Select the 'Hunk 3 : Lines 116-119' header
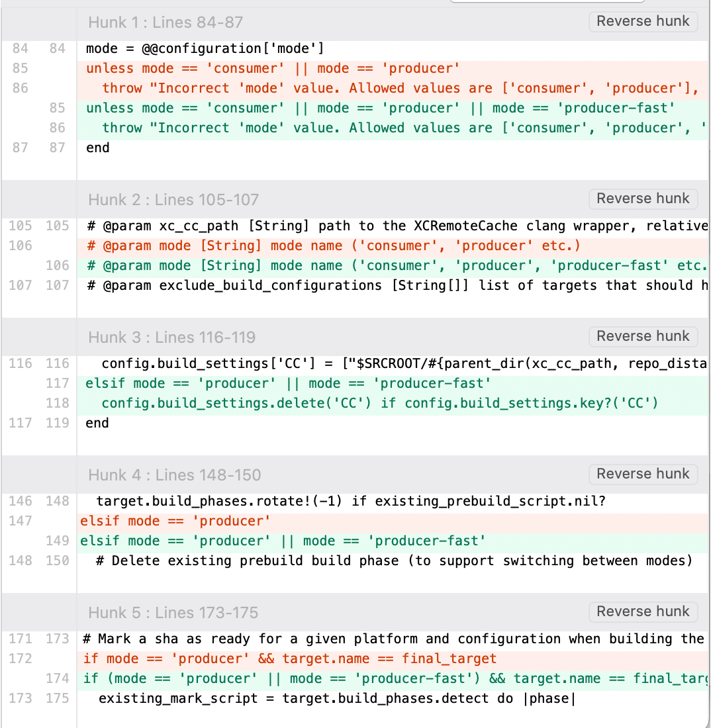 tap(172, 338)
